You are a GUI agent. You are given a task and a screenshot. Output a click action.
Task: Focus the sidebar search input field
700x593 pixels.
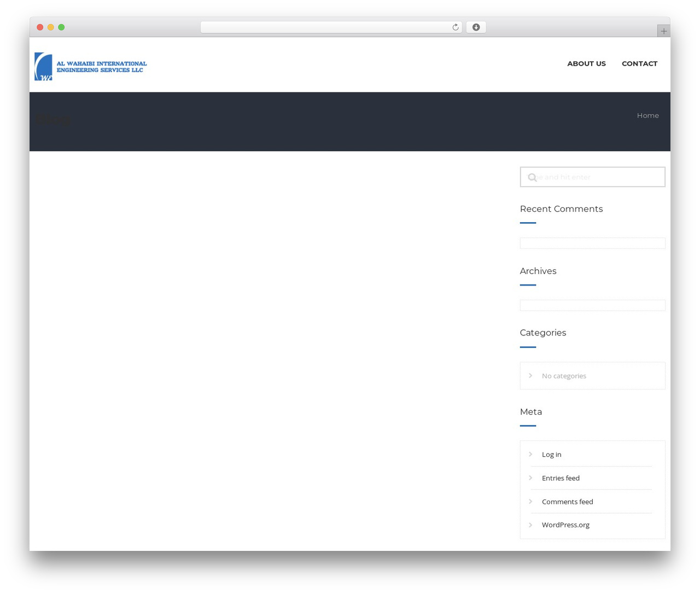(592, 177)
